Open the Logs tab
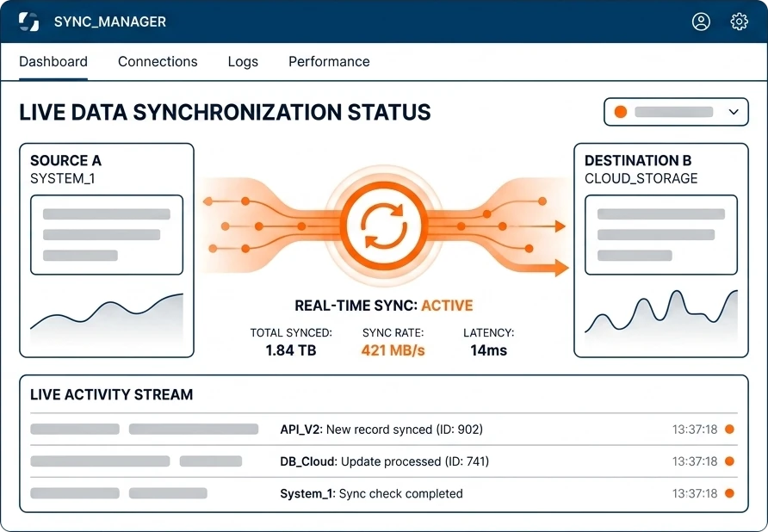This screenshot has width=768, height=532. pos(243,62)
